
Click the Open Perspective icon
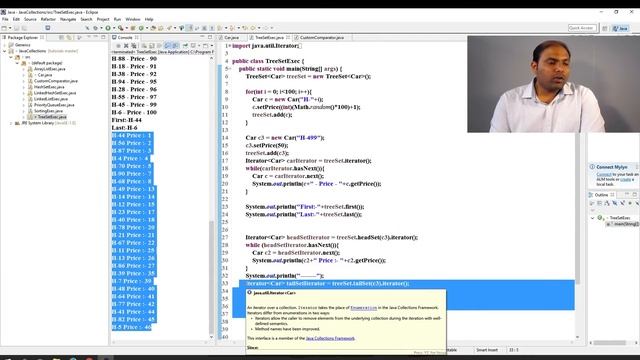click(605, 28)
